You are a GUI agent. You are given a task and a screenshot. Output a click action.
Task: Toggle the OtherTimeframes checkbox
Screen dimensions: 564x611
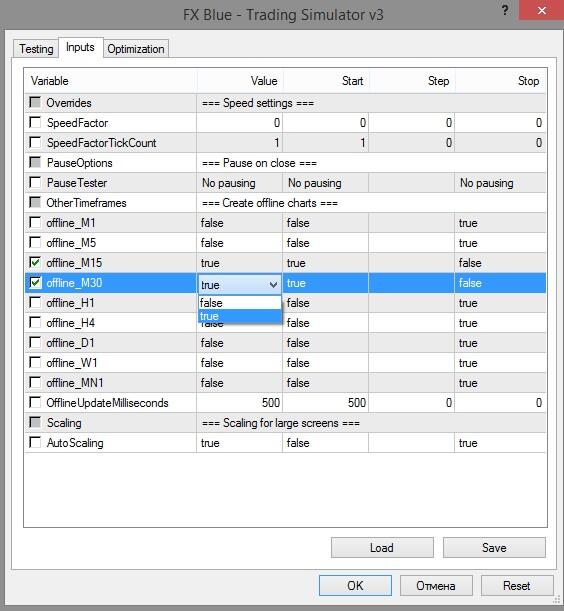(x=35, y=202)
